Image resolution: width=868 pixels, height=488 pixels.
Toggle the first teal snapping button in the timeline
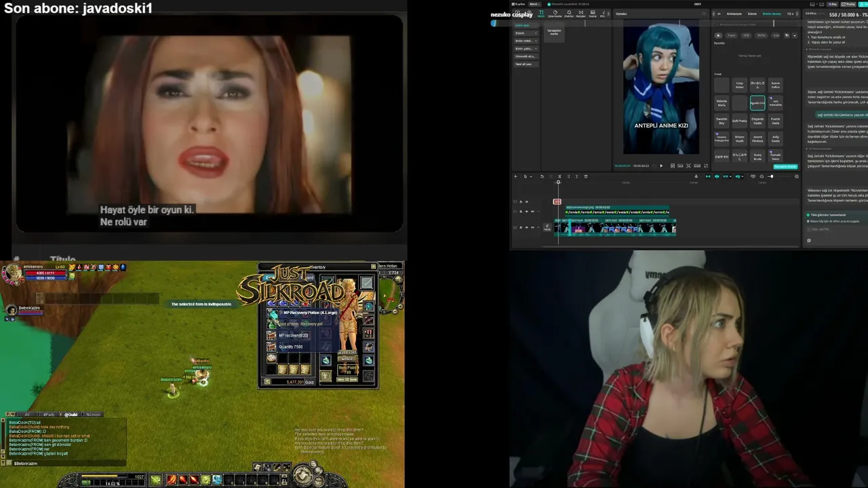coord(708,176)
